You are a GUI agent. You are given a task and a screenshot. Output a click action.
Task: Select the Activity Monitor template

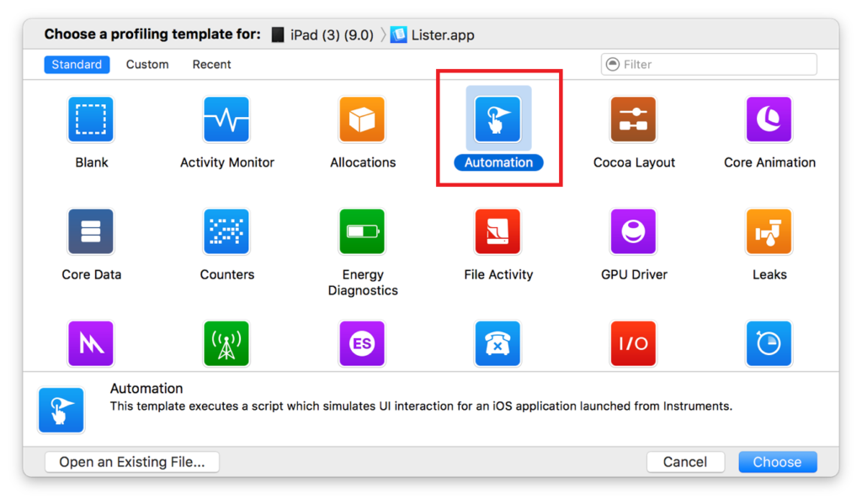(x=226, y=119)
